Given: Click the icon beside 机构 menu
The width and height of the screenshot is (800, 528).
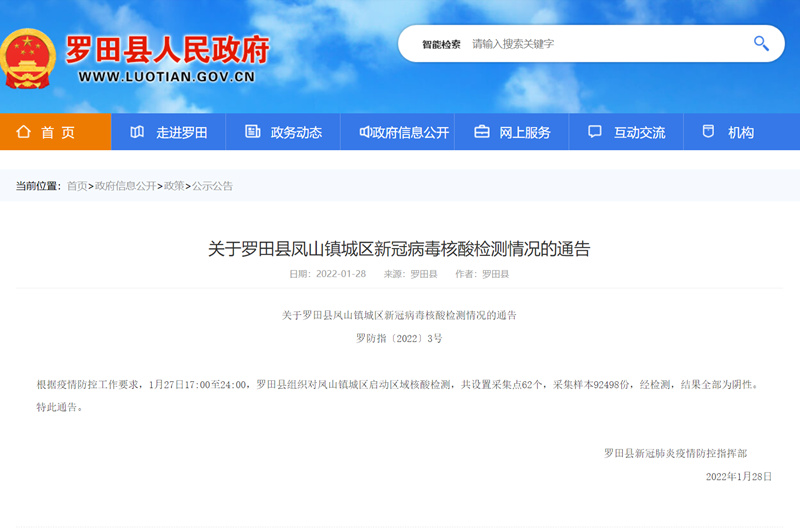Looking at the screenshot, I should (708, 132).
